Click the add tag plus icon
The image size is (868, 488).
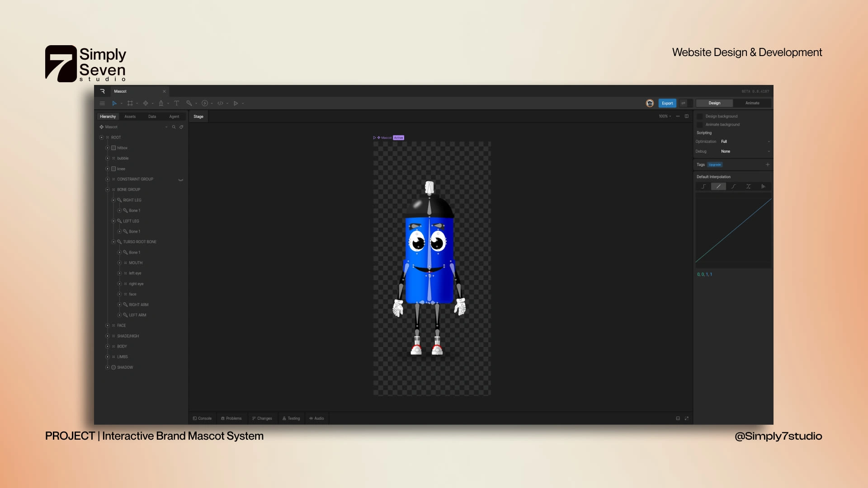pyautogui.click(x=768, y=164)
